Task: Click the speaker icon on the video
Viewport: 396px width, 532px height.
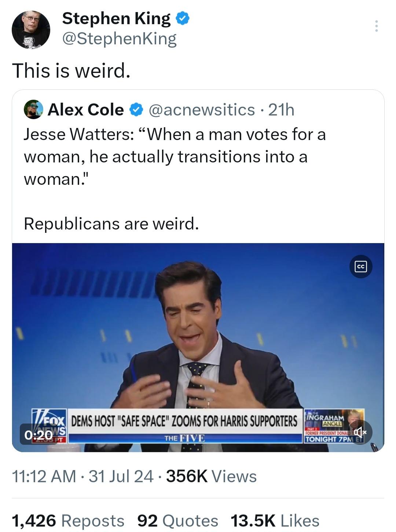Action: point(360,433)
